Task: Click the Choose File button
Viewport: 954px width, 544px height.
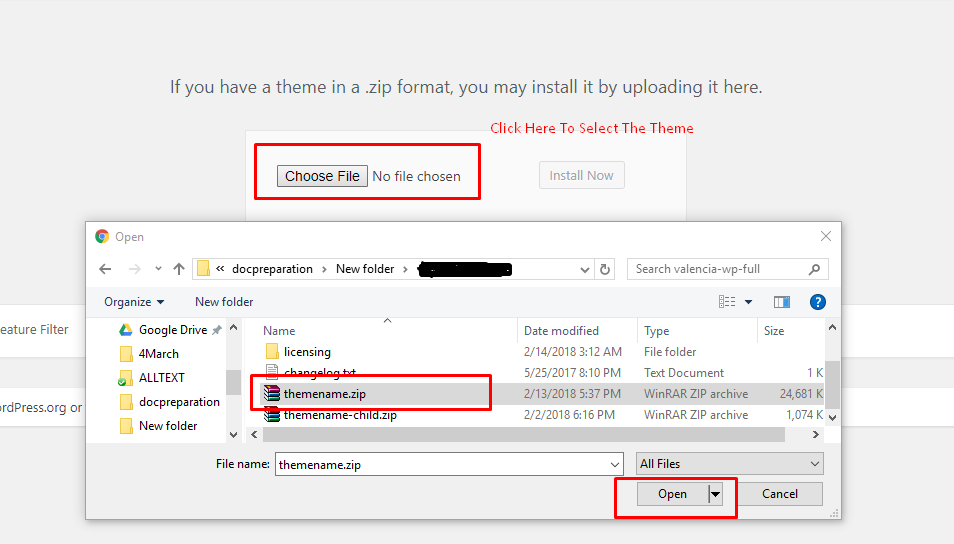Action: coord(322,176)
